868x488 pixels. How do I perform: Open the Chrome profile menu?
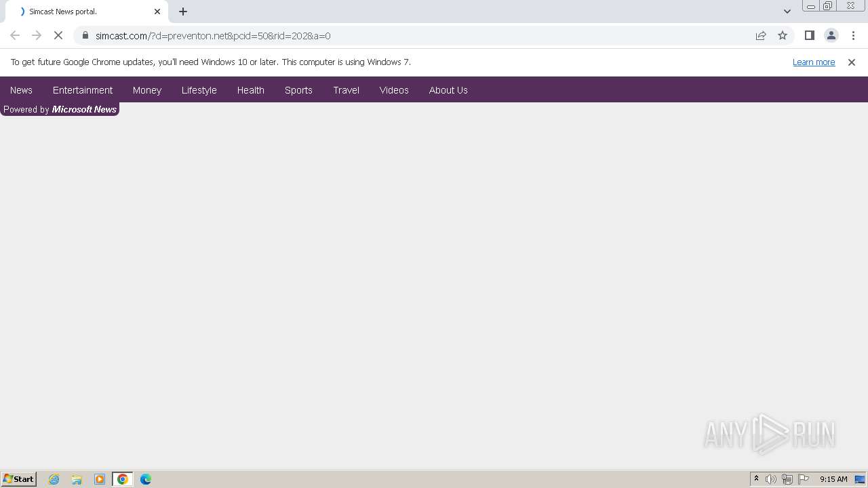pyautogui.click(x=831, y=35)
